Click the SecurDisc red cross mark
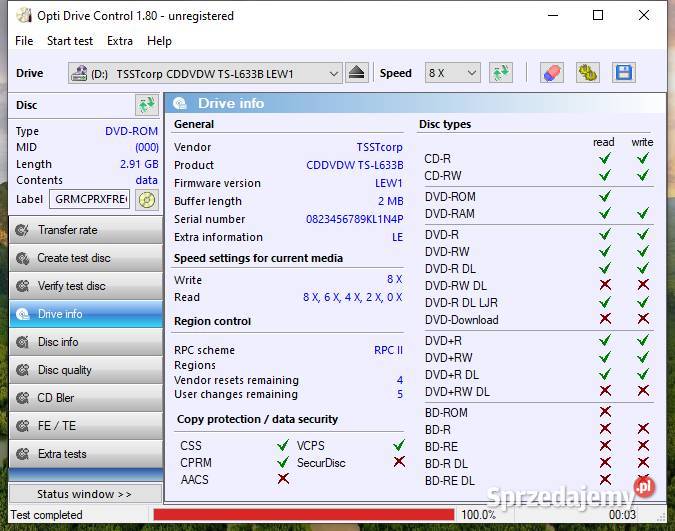Viewport: 675px width, 531px height. click(399, 462)
